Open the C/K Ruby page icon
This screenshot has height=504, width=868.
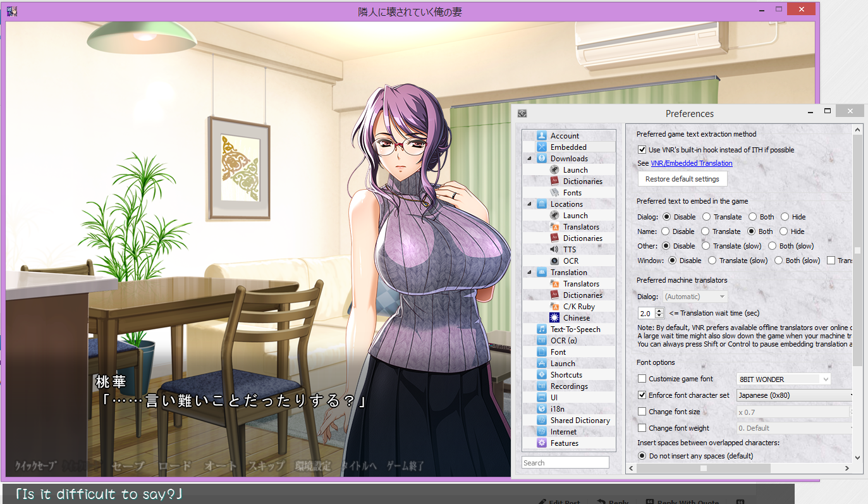554,306
